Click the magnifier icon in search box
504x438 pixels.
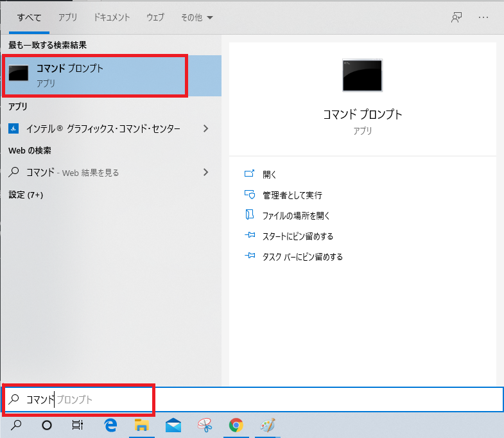(x=13, y=399)
